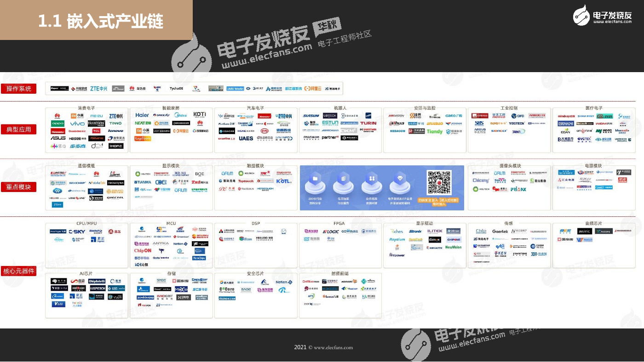Click the footer 2021 © www.elecfans.com text
644x362 pixels.
pos(323,348)
